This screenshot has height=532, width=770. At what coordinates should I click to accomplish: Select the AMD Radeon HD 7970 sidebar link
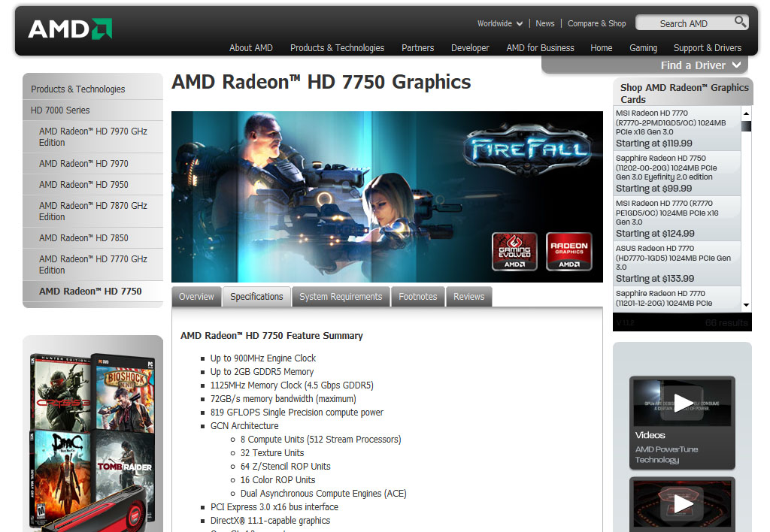84,163
